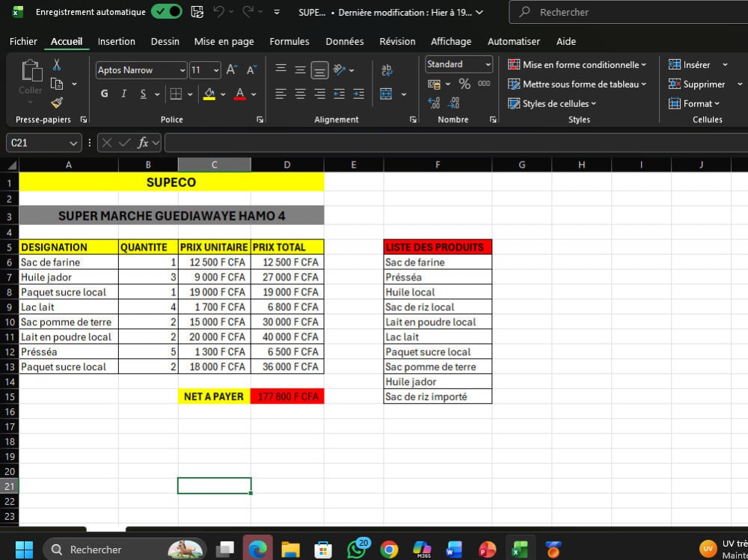Open WhatsApp from taskbar

click(x=357, y=550)
